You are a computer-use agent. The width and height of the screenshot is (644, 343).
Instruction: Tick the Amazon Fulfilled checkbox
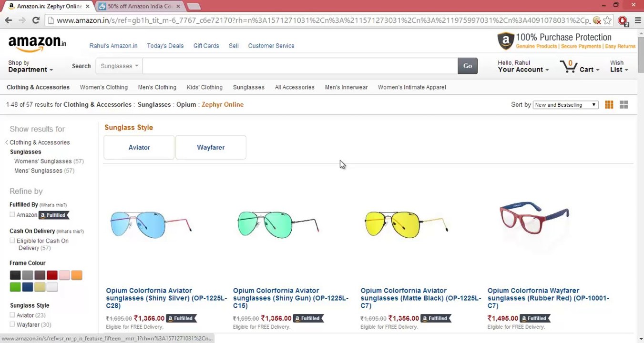12,215
